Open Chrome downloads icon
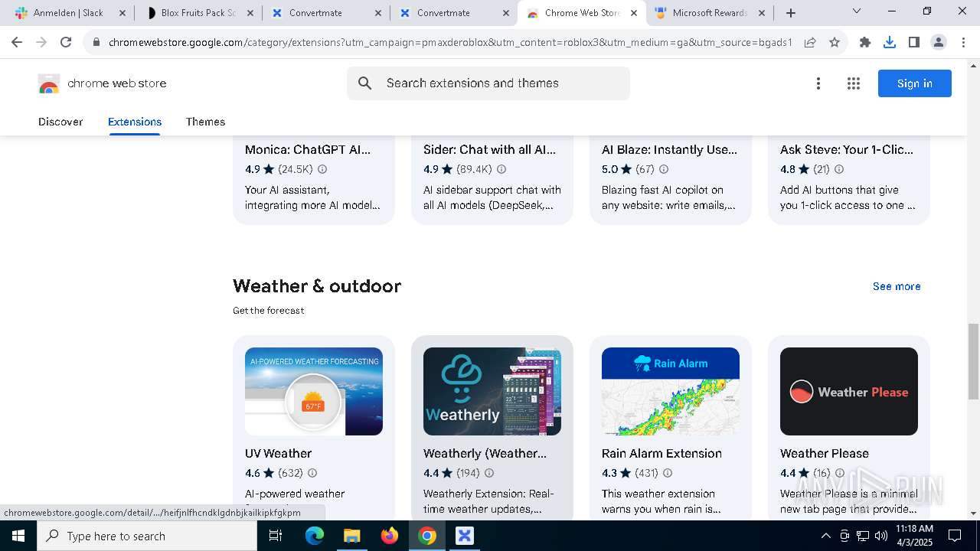980x551 pixels. pyautogui.click(x=890, y=42)
